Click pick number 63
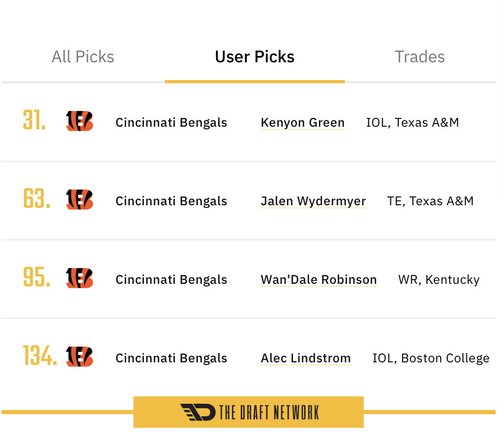The image size is (504, 432). pyautogui.click(x=37, y=198)
